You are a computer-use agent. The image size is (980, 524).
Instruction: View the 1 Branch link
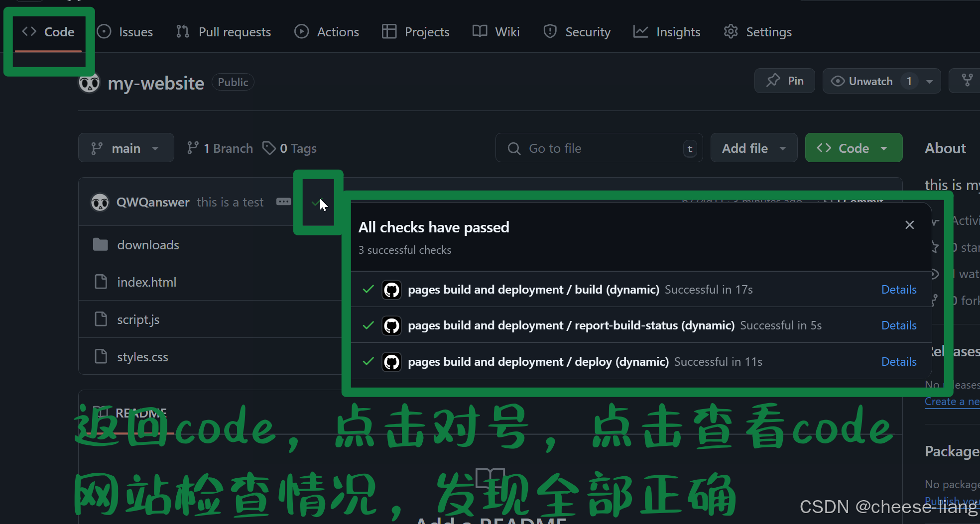[220, 148]
